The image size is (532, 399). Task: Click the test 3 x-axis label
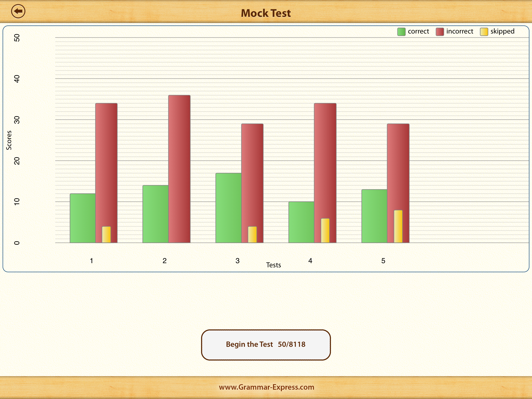click(x=237, y=261)
